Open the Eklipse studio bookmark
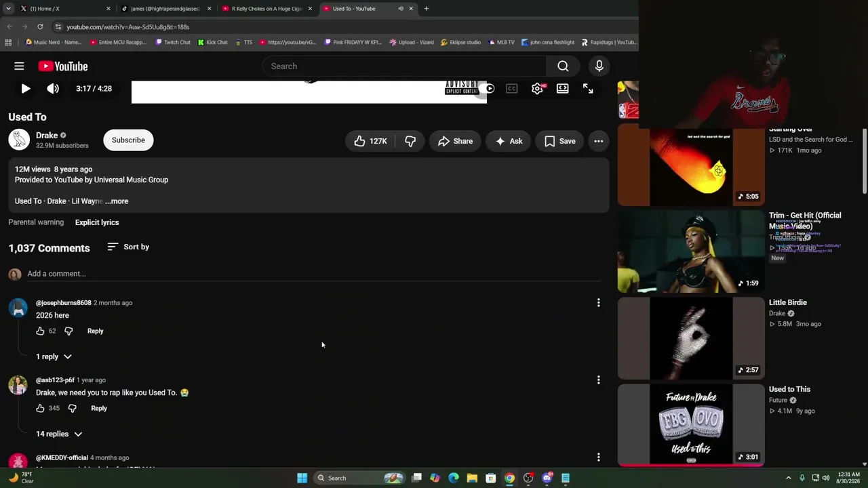Image resolution: width=868 pixels, height=488 pixels. (460, 42)
